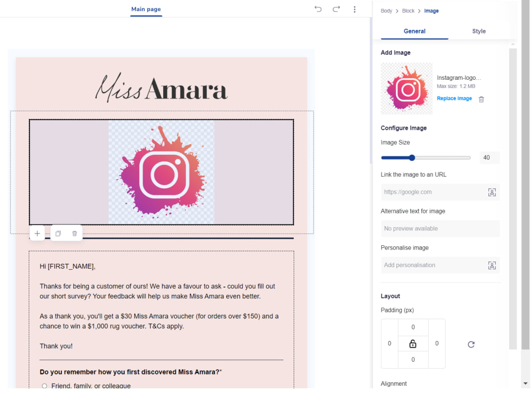
Task: Click the scroll down arrow at page bottom
Action: click(x=525, y=384)
